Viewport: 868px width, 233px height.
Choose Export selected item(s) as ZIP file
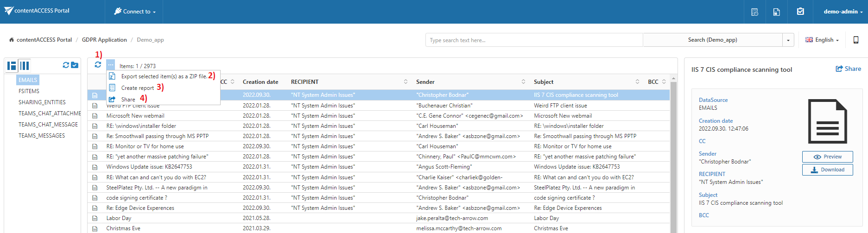point(164,76)
